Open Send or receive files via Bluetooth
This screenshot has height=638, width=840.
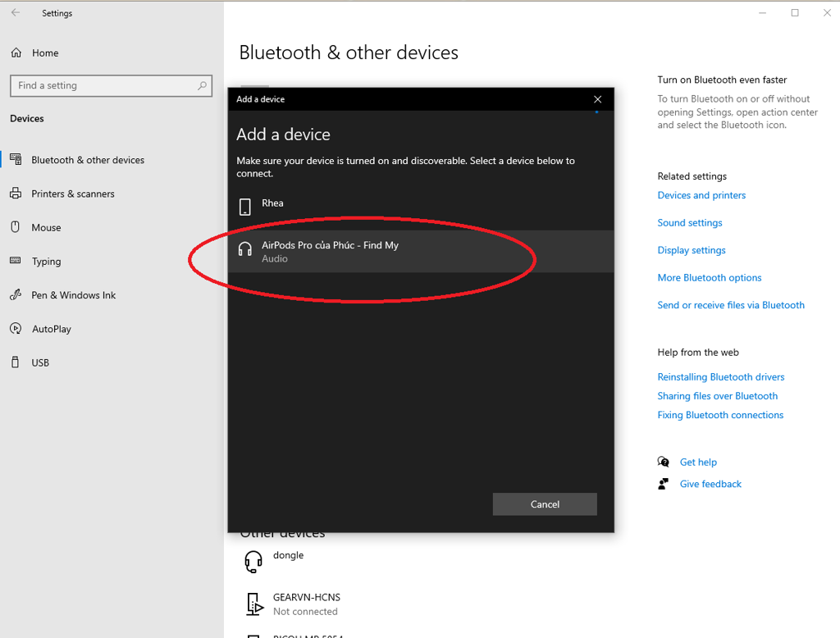click(731, 304)
